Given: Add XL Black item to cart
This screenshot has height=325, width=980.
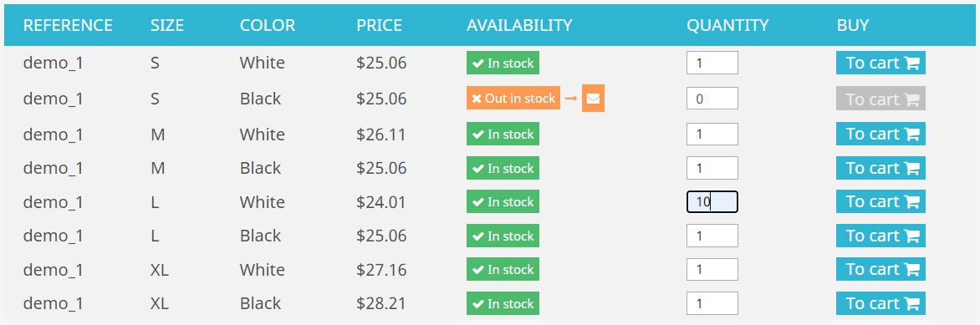Looking at the screenshot, I should point(880,303).
